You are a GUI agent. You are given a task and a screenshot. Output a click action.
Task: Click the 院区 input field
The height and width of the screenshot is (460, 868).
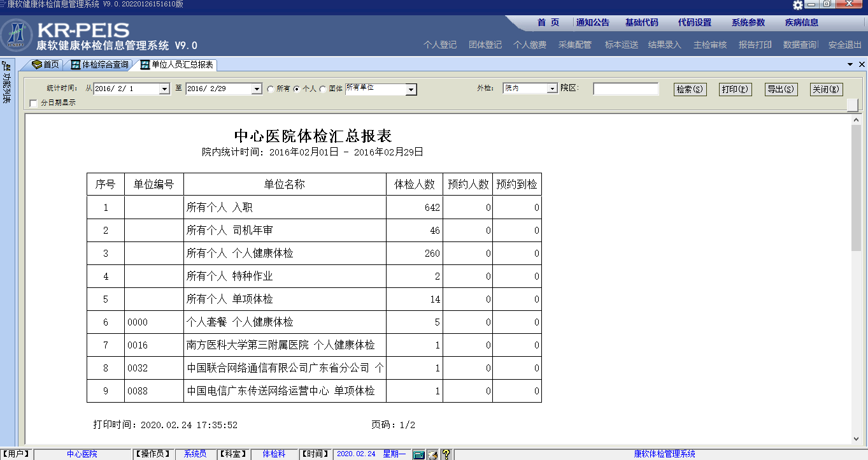click(625, 89)
